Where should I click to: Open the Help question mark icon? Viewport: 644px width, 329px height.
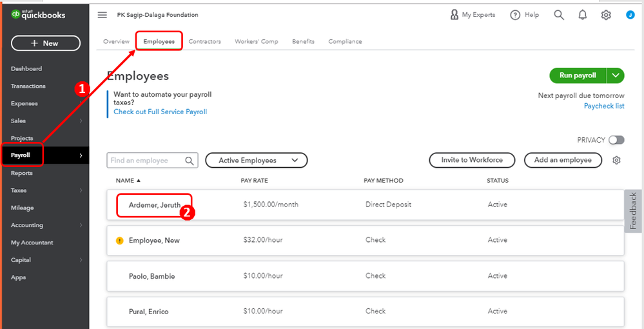pos(515,15)
